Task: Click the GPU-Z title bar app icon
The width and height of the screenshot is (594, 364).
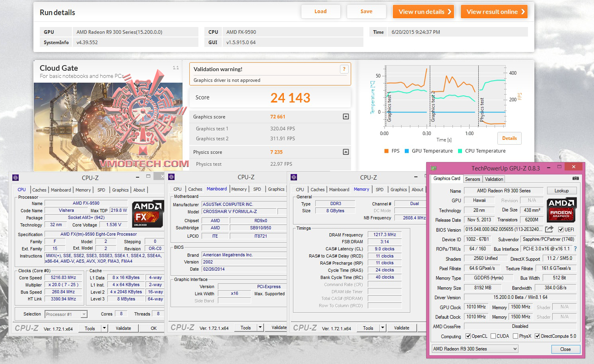Action: pos(434,168)
